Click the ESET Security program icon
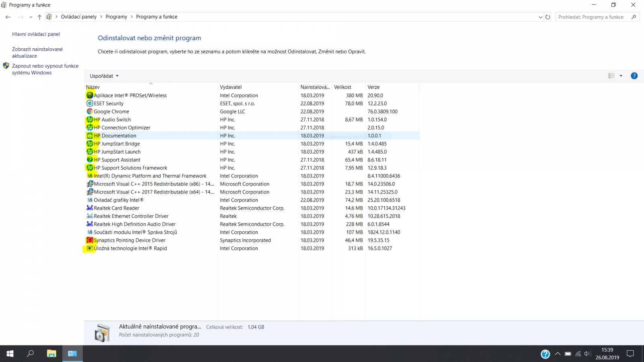 point(90,103)
